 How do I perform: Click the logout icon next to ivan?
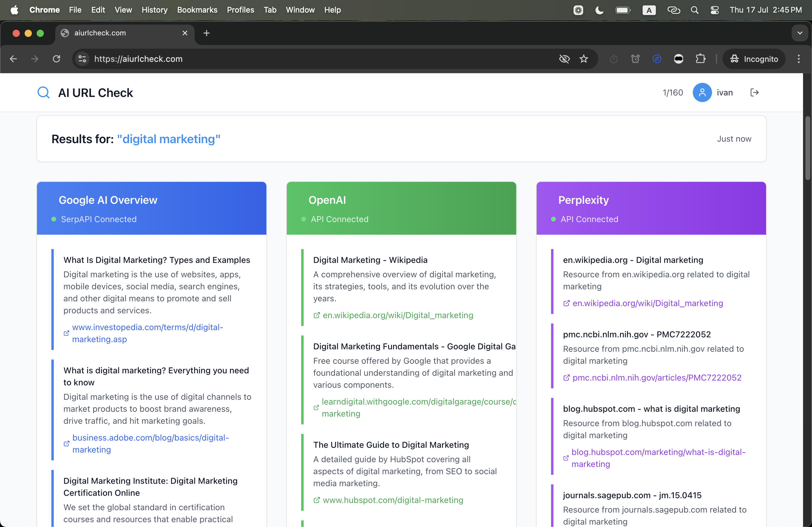click(754, 92)
